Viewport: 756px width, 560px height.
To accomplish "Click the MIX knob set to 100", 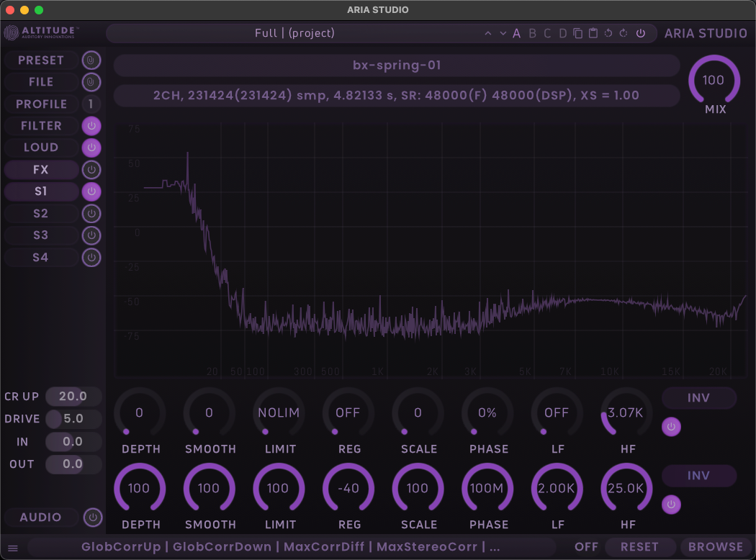I will (x=714, y=80).
